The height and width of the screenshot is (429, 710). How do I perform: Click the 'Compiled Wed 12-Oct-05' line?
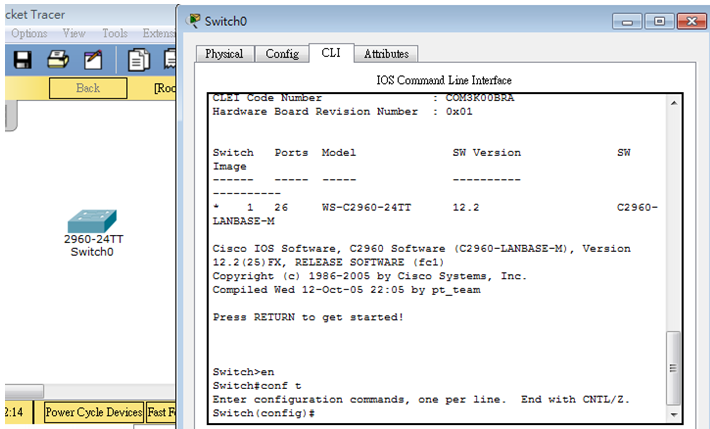(346, 290)
